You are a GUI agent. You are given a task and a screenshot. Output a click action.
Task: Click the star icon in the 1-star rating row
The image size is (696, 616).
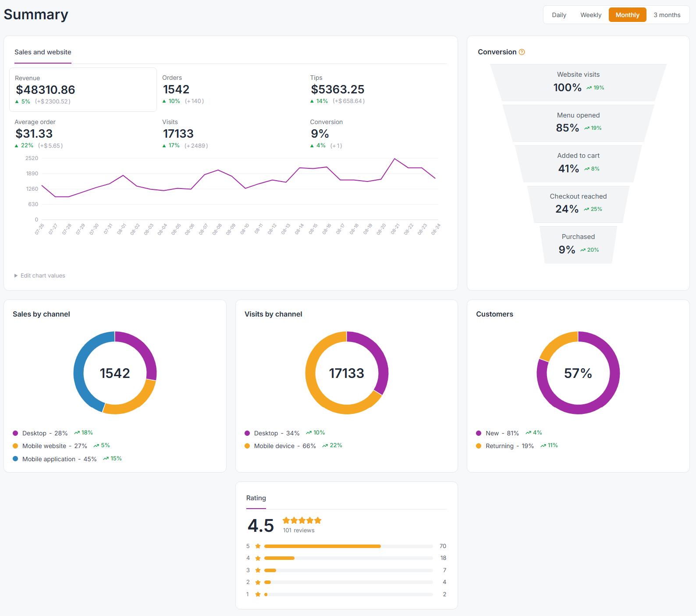click(x=258, y=595)
